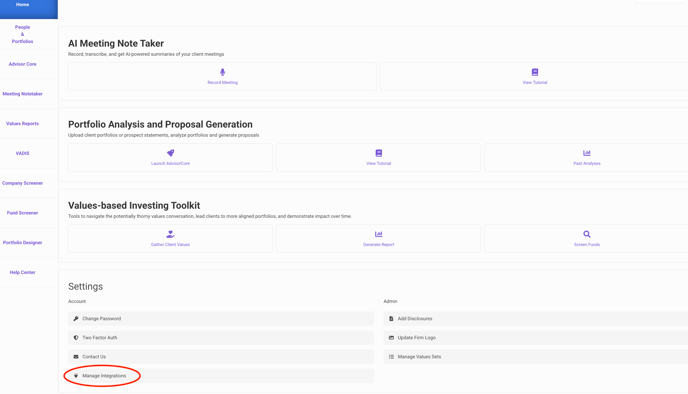Open Meeting Notetaker sidebar item

coord(22,94)
